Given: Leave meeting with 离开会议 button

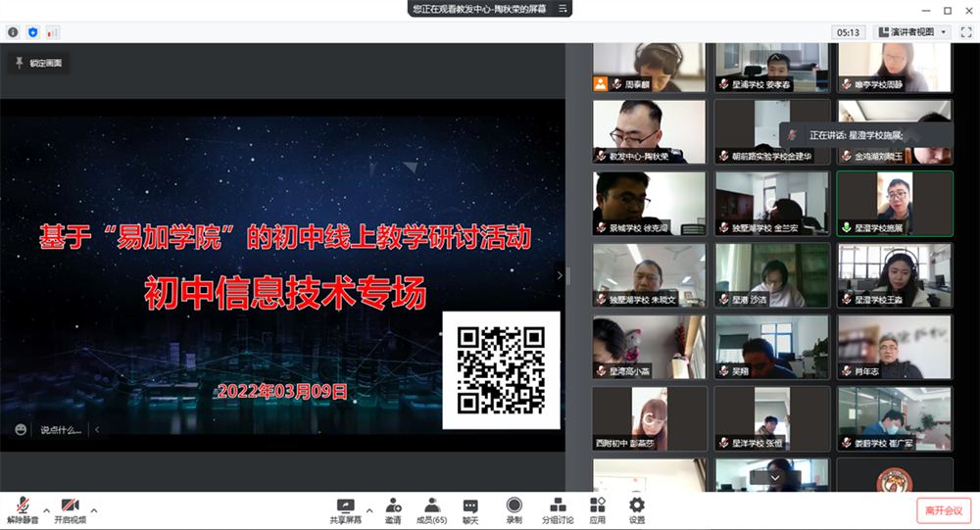Looking at the screenshot, I should [x=944, y=510].
